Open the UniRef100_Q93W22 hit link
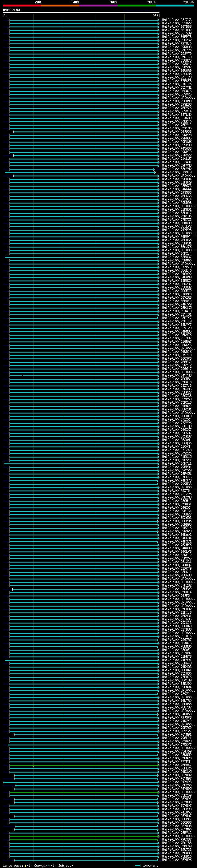Image resolution: width=197 pixels, height=868 pixels. 177,23
